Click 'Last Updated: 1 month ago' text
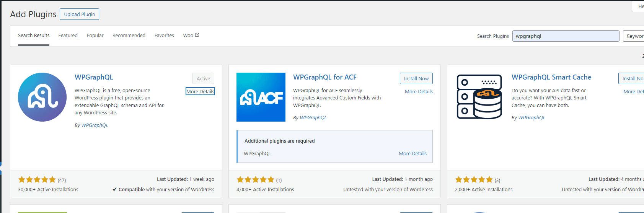This screenshot has height=213, width=644. click(403, 179)
